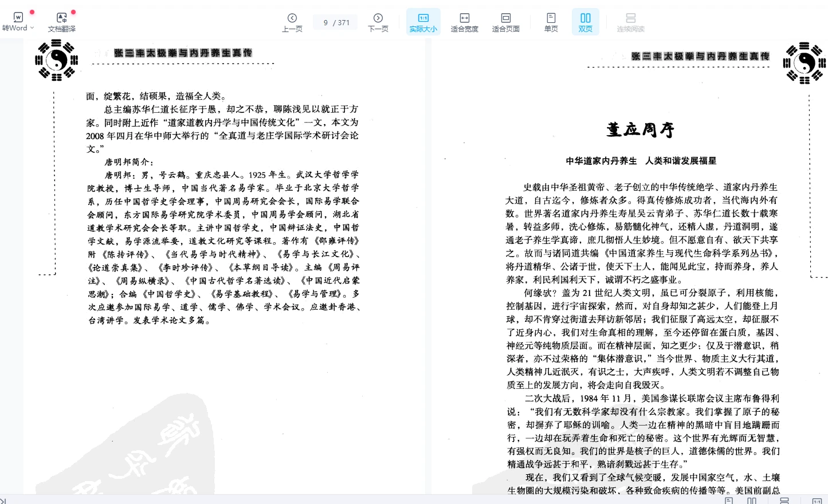Click paragraph starting 何缘欤？盖为 21 世纪
Image resolution: width=828 pixels, height=504 pixels.
[642, 338]
